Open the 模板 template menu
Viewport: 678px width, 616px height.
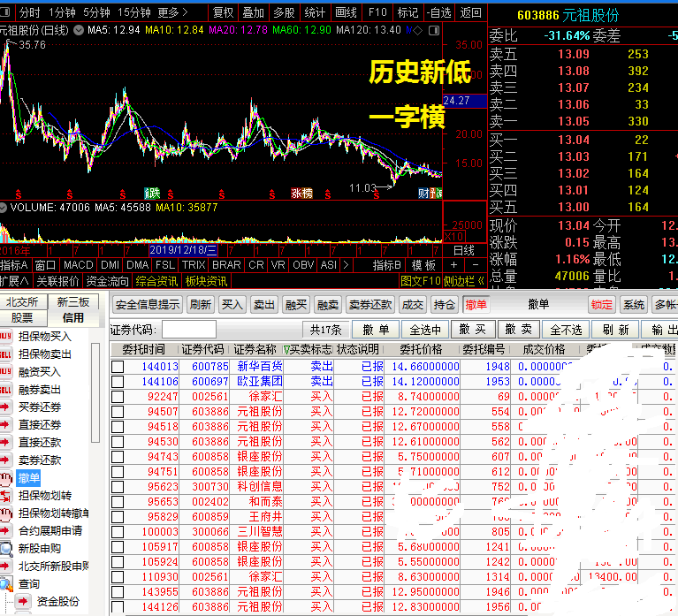(x=423, y=264)
